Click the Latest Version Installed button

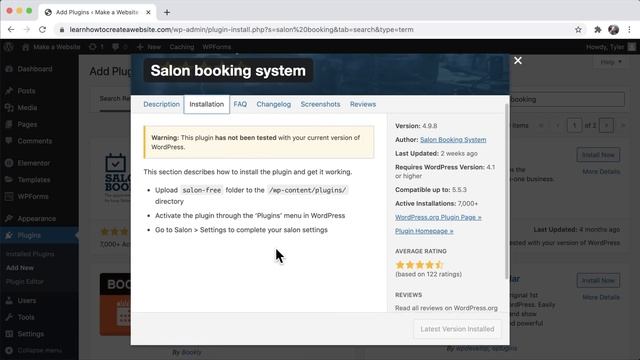click(x=457, y=329)
